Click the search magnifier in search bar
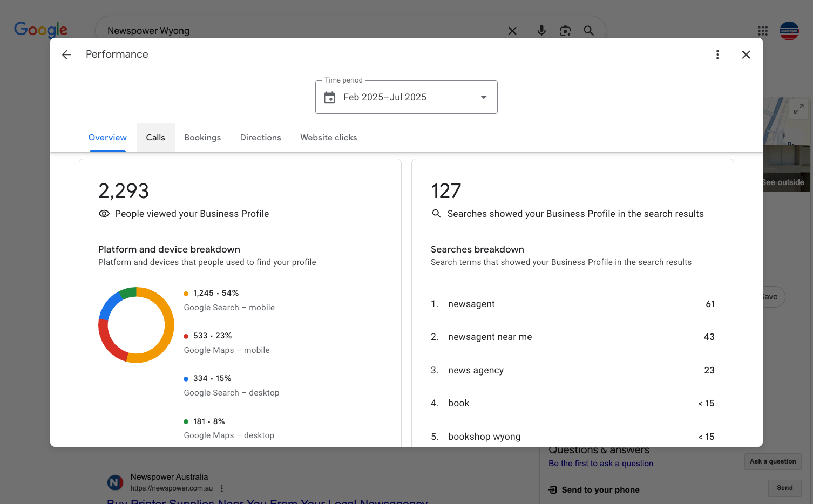This screenshot has height=504, width=813. [589, 31]
